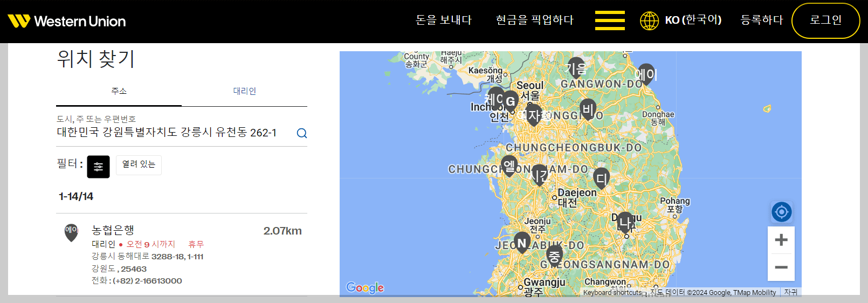Toggle the 열려 있는 open-now filter
The width and height of the screenshot is (868, 303).
pyautogui.click(x=139, y=164)
